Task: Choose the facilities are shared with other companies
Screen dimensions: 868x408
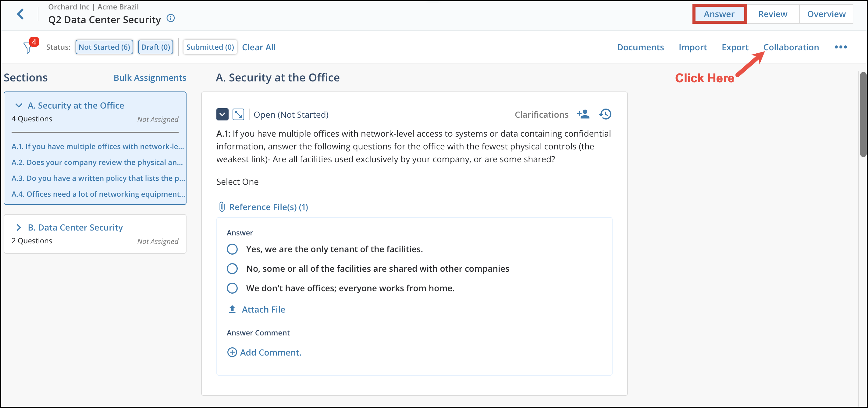Action: click(232, 268)
